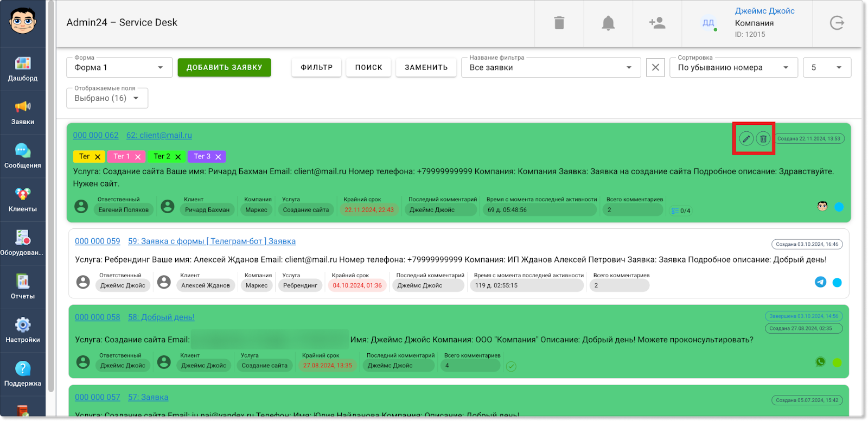This screenshot has height=421, width=868.
Task: Click the add user icon
Action: 657,23
